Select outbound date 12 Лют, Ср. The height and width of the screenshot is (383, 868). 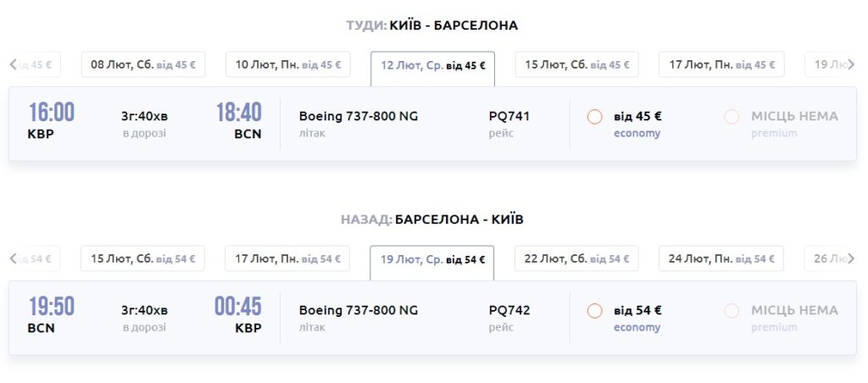(x=432, y=65)
